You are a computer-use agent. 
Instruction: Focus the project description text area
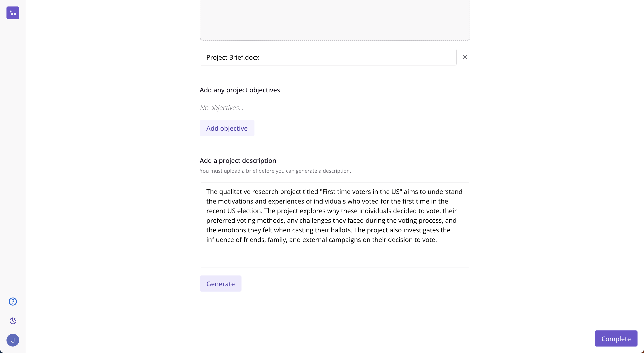pos(335,225)
